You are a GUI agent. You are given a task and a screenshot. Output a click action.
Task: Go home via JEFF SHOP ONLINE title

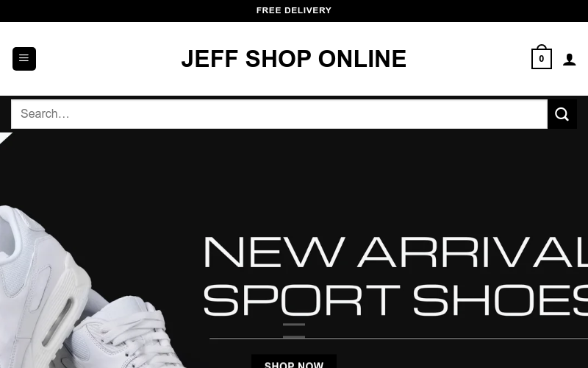coord(293,59)
